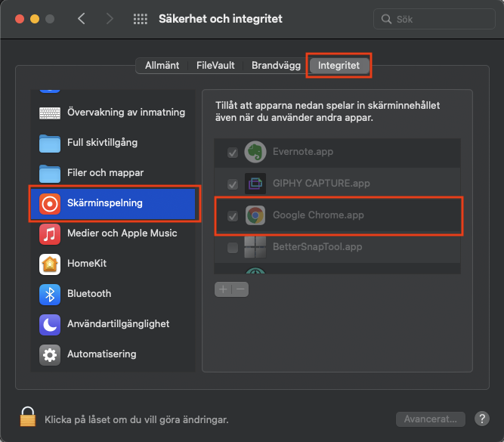The width and height of the screenshot is (504, 442).
Task: Click the Evernote elephant app icon
Action: point(255,152)
